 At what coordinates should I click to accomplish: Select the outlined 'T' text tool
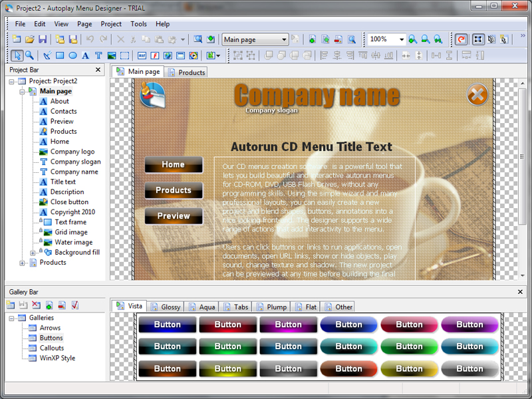pyautogui.click(x=98, y=55)
